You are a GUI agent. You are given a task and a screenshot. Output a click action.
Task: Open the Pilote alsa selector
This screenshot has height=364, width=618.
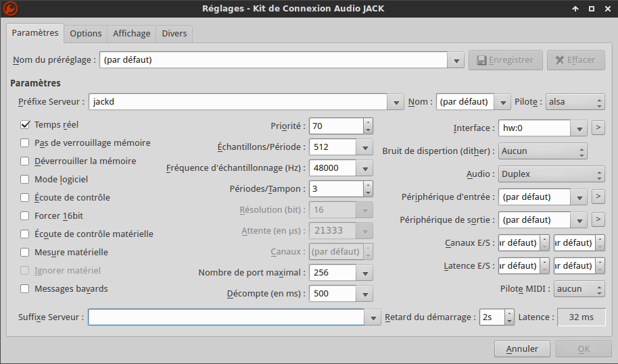(575, 102)
